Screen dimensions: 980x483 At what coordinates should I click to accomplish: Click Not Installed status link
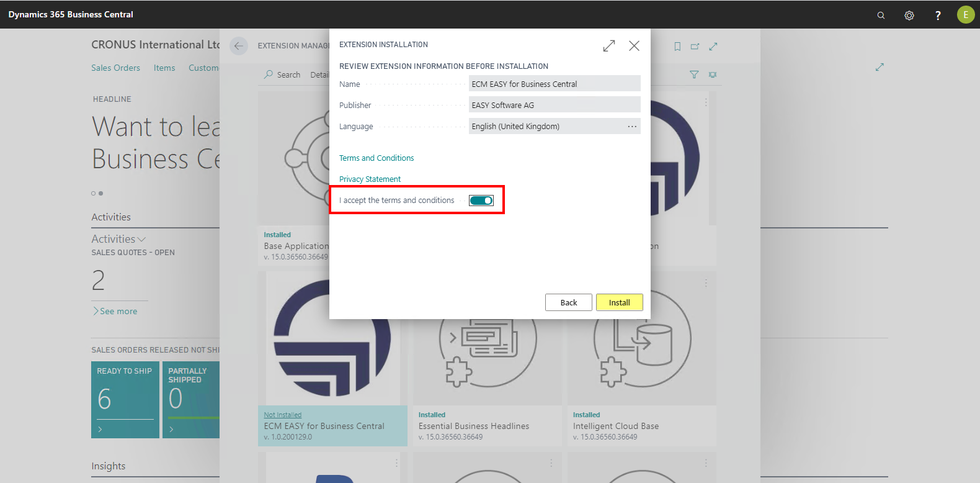click(282, 415)
